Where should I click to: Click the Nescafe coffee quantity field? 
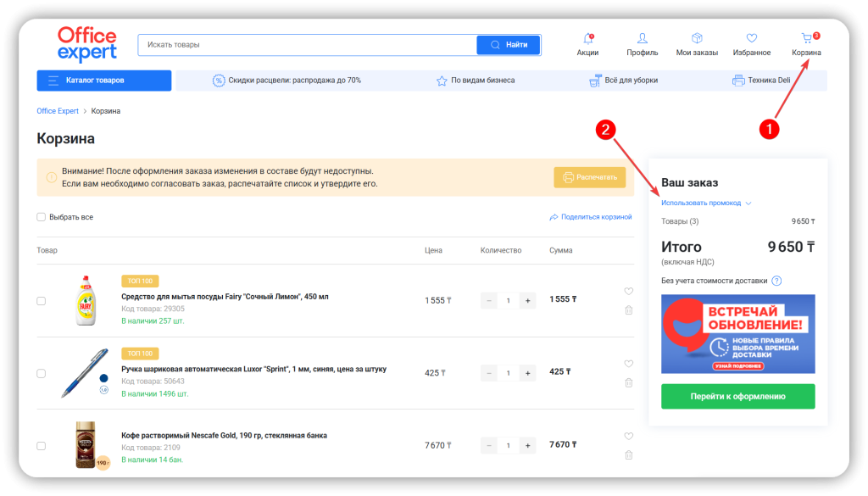(509, 446)
